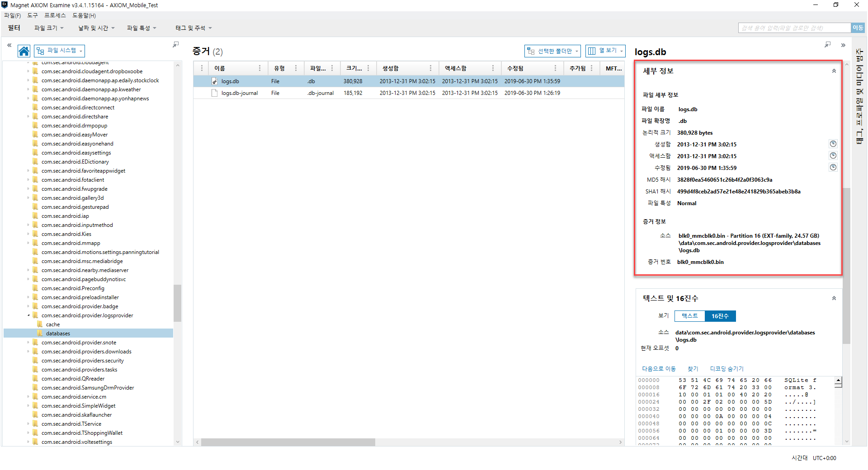Click the databases folder icon in the tree

pos(40,334)
